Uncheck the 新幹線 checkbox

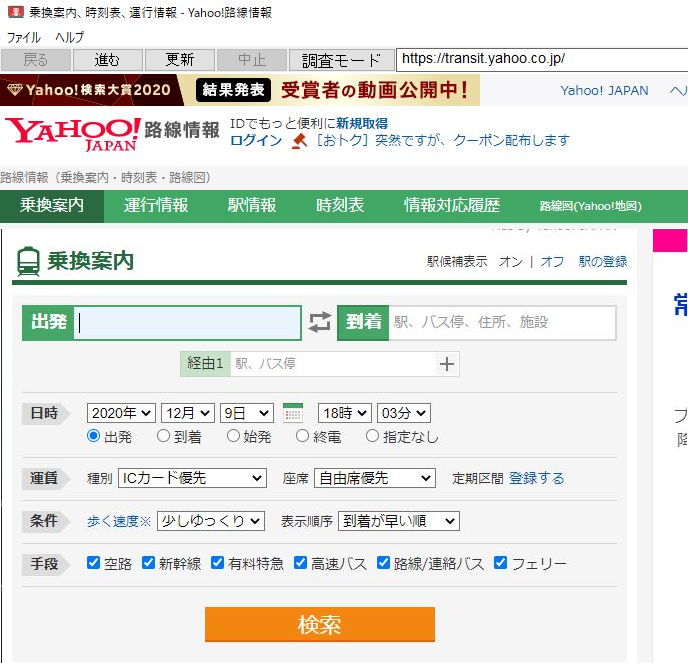point(148,563)
